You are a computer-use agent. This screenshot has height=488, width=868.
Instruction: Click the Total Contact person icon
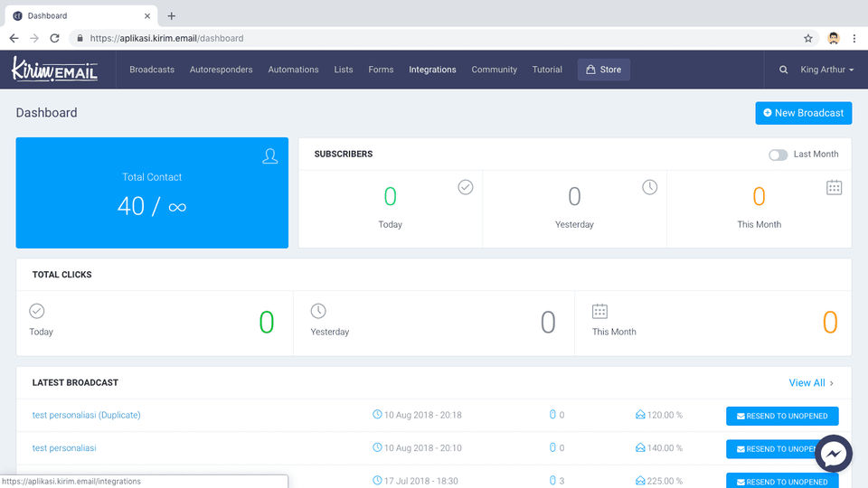(270, 156)
